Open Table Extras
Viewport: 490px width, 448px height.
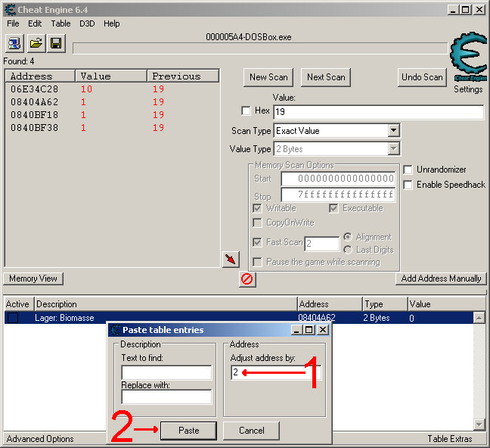pos(450,439)
